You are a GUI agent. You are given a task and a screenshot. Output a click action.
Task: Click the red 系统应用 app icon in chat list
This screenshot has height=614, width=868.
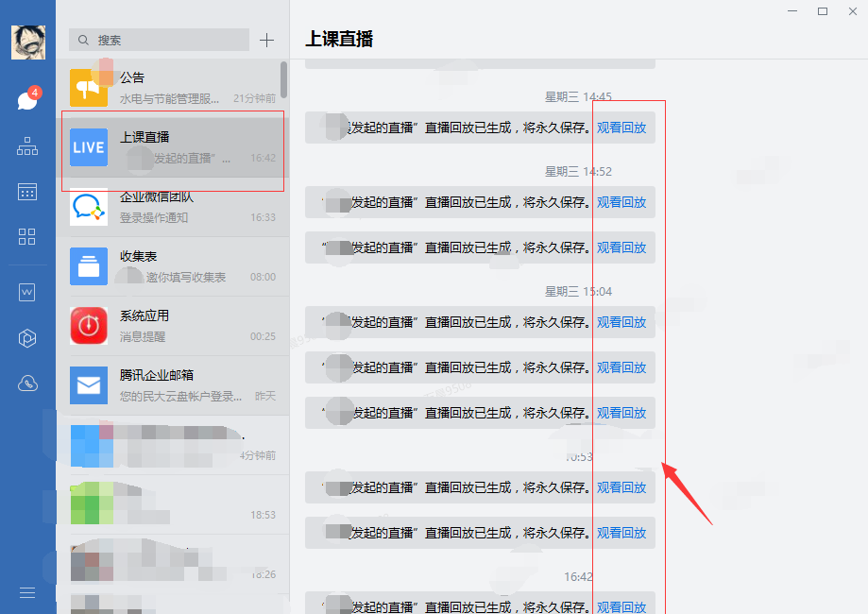(x=88, y=325)
